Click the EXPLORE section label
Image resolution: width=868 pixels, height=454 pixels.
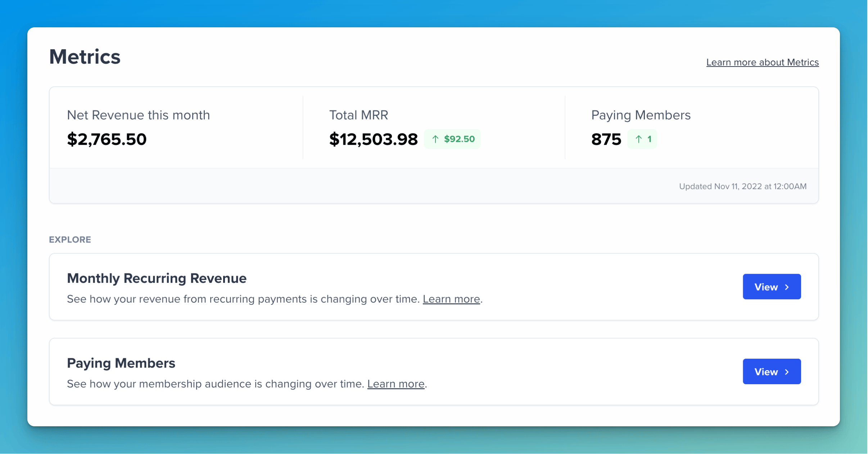pyautogui.click(x=70, y=239)
